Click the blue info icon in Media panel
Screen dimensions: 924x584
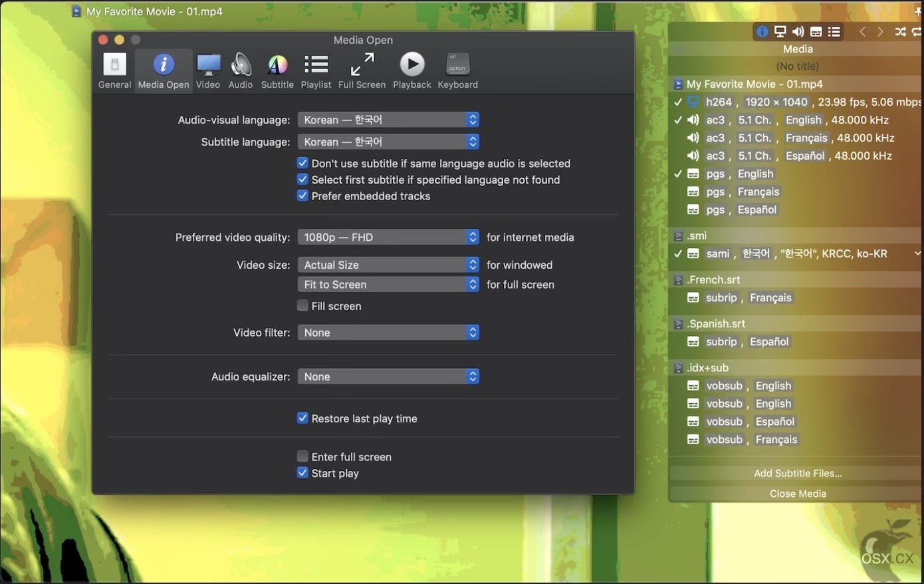click(762, 31)
